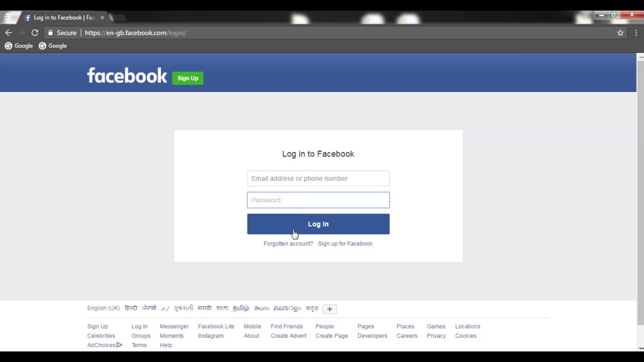644x362 pixels.
Task: Switch language to ਪੰਜਾਬੀ
Action: pos(149,308)
